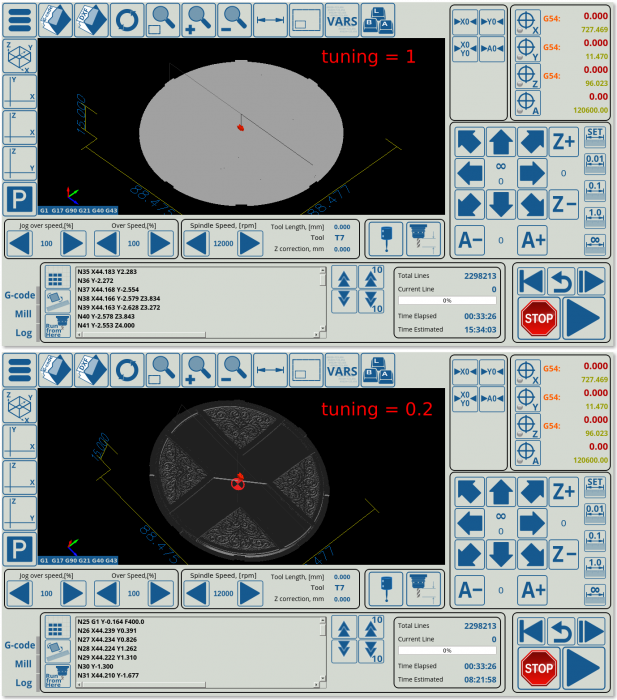Select 1.0 jog step in top panel
The width and height of the screenshot is (617, 700).
coord(595,217)
